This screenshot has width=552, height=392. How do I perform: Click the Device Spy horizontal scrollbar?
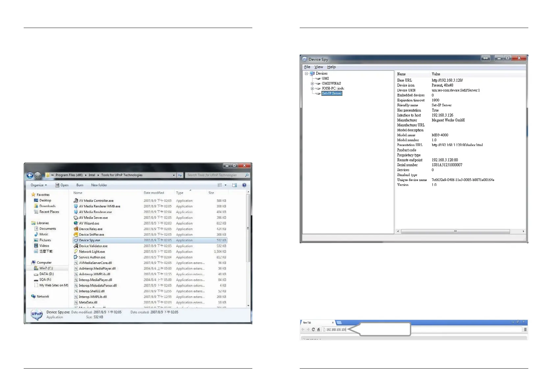(x=455, y=231)
